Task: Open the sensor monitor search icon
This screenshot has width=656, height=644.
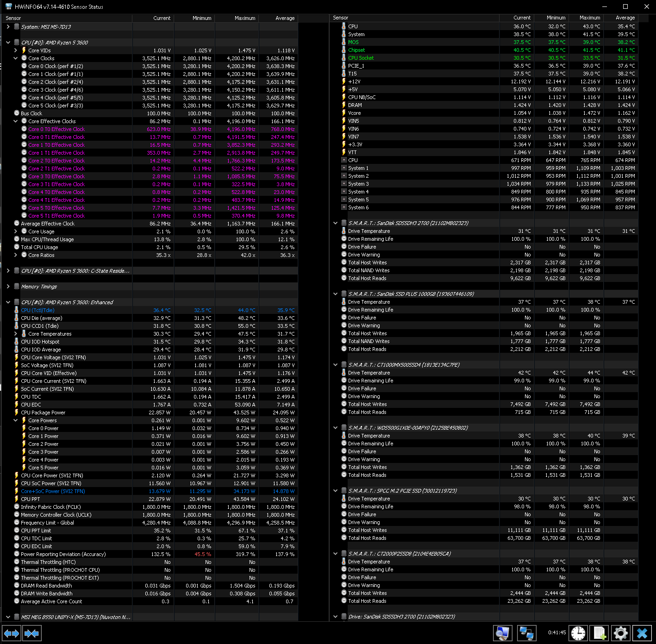Action: tap(502, 633)
